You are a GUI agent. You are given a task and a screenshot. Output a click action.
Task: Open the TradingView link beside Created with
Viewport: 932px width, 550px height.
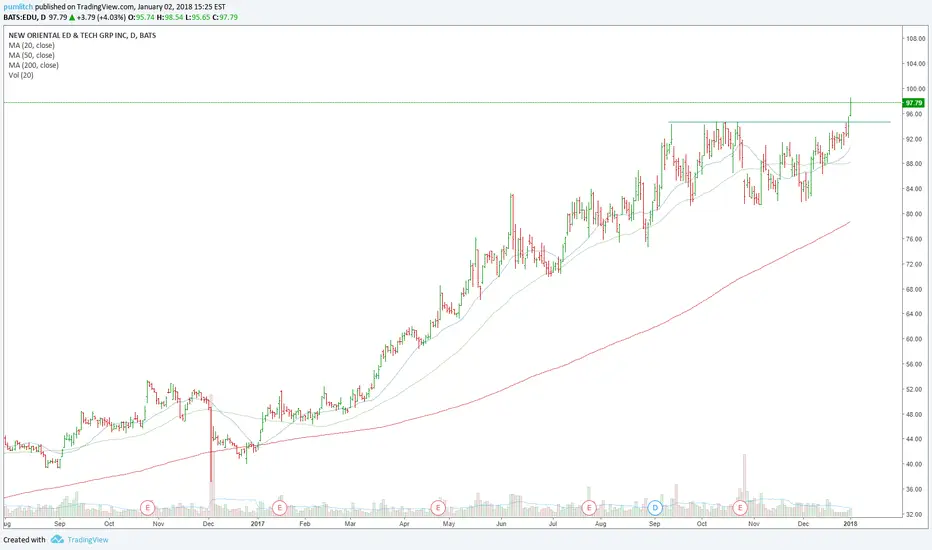click(x=87, y=540)
